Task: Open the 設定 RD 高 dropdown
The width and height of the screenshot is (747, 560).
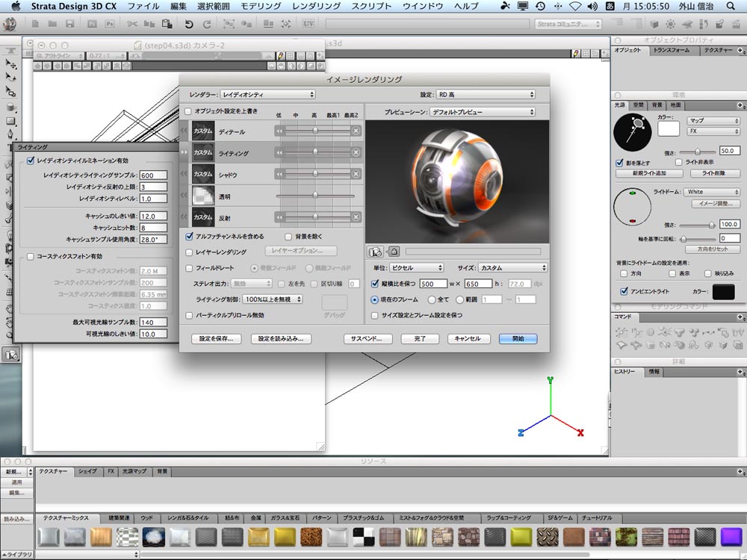Action: pyautogui.click(x=486, y=94)
